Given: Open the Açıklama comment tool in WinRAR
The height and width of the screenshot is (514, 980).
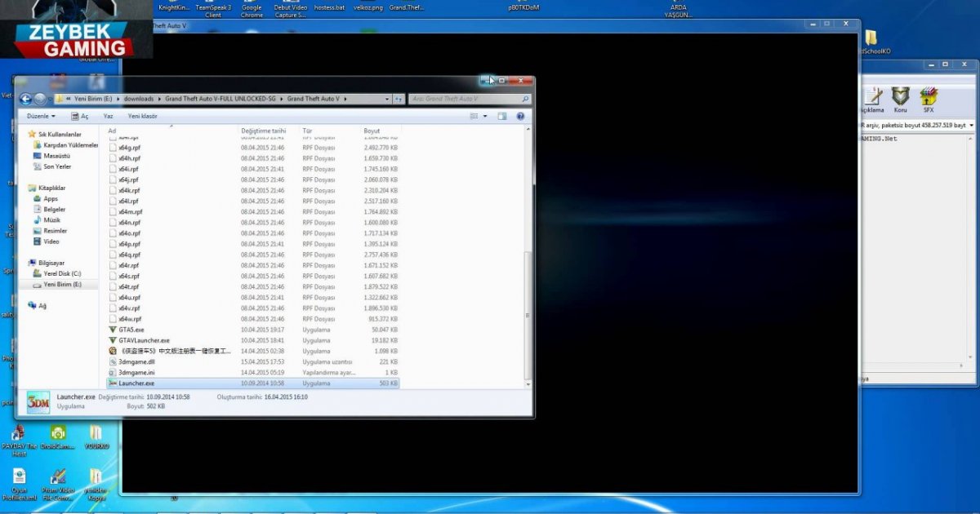Looking at the screenshot, I should coord(874,95).
